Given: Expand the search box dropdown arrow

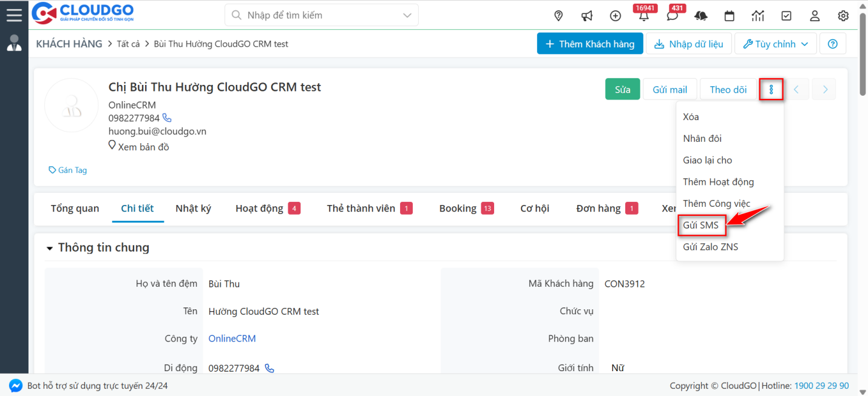Looking at the screenshot, I should point(406,15).
